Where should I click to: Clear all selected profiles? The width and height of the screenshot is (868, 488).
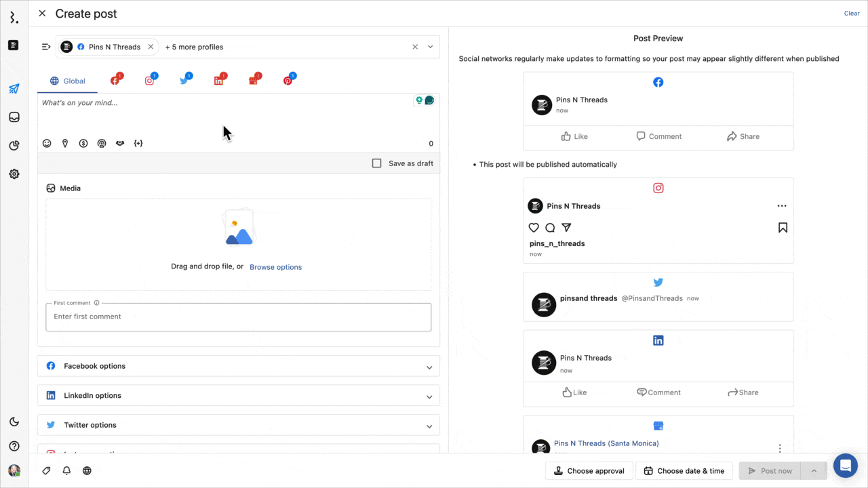click(x=415, y=47)
